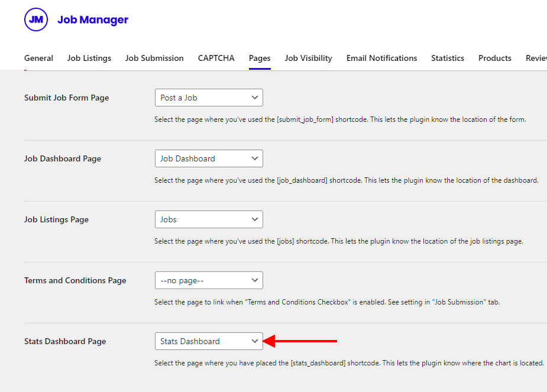The width and height of the screenshot is (547, 392).
Task: Go to the Statistics tab
Action: click(x=448, y=58)
